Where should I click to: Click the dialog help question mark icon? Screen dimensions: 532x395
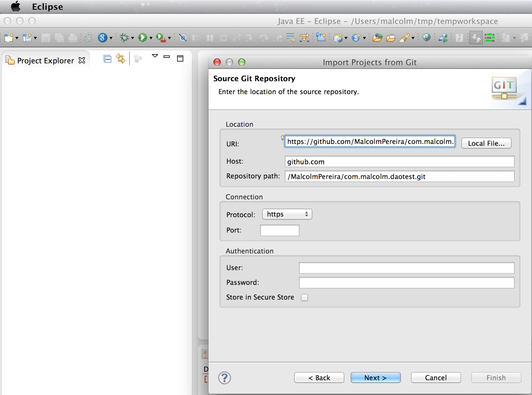224,378
